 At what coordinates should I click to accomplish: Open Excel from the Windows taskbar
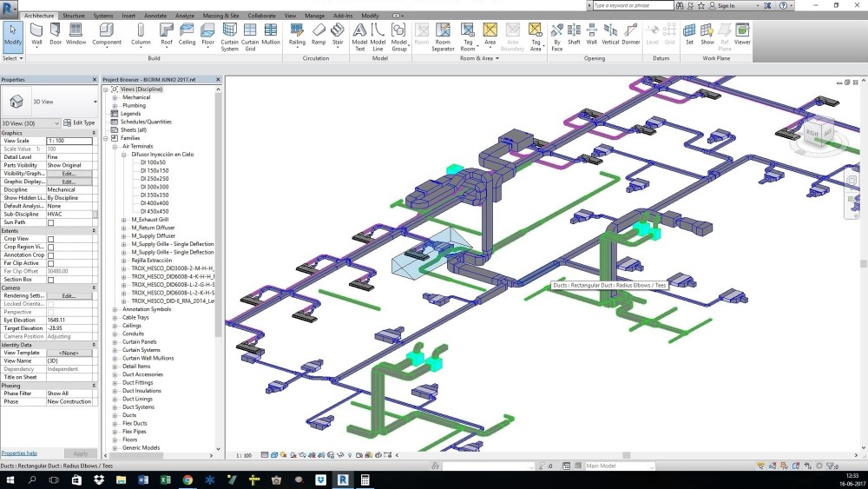coord(165,479)
